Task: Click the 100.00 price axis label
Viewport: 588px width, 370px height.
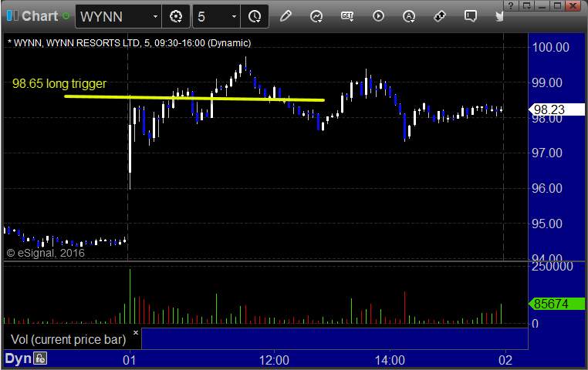Action: [550, 47]
